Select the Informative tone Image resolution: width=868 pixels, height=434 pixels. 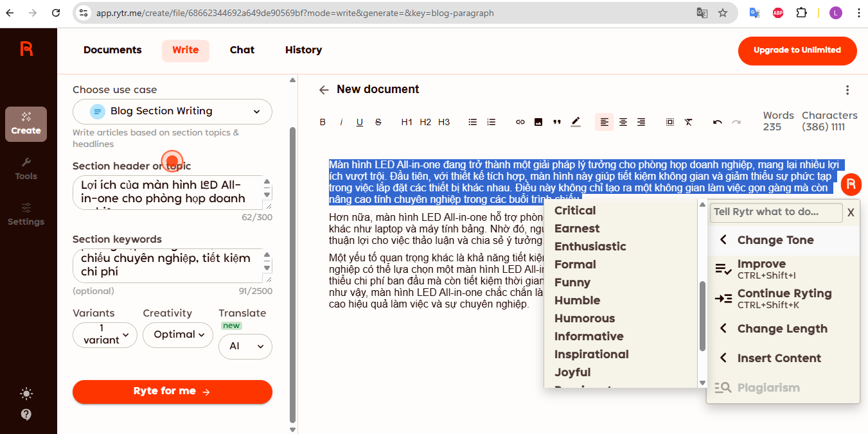[589, 336]
